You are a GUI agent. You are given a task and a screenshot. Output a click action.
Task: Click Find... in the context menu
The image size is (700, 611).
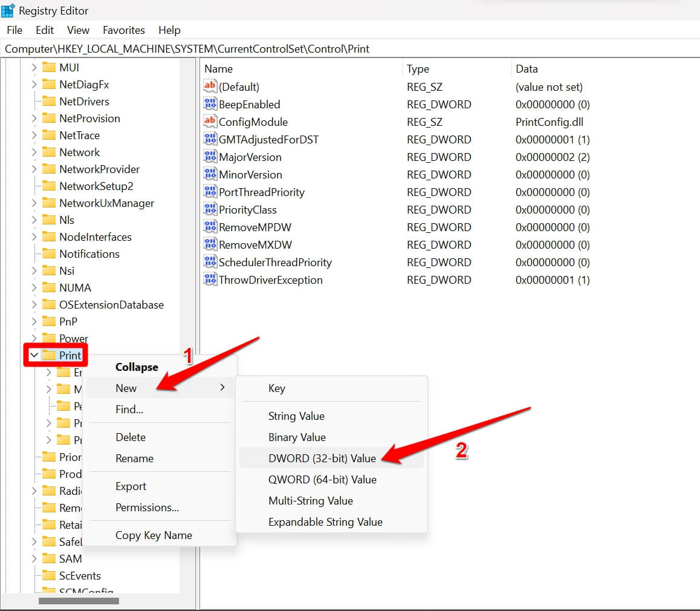point(128,410)
